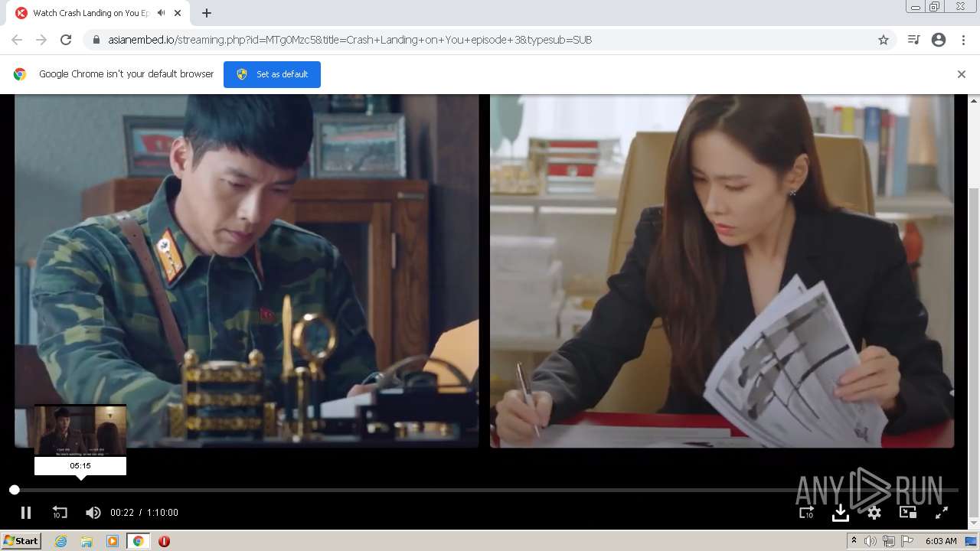The width and height of the screenshot is (980, 551).
Task: Open the Windows Start menu
Action: [x=21, y=541]
